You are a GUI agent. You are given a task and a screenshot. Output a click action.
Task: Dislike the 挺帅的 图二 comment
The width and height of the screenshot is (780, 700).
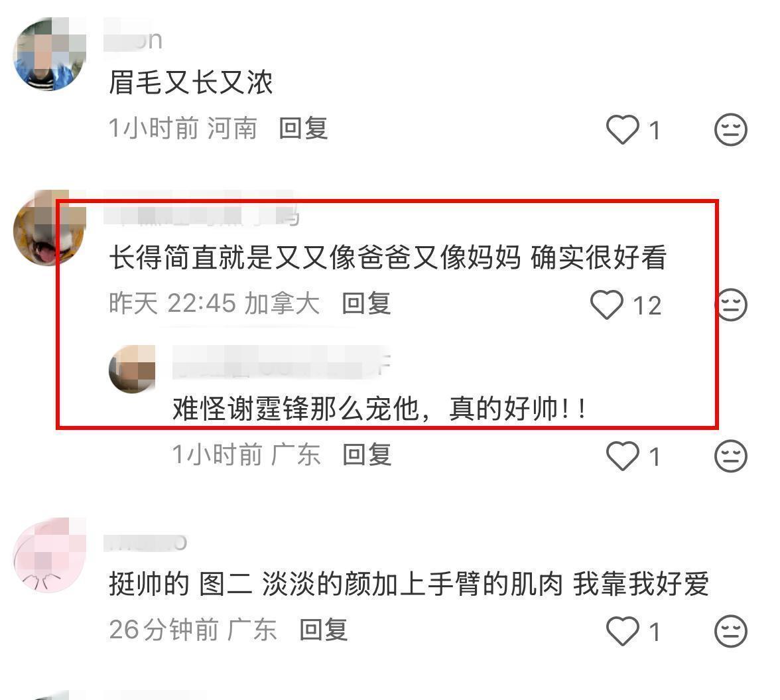pyautogui.click(x=731, y=631)
